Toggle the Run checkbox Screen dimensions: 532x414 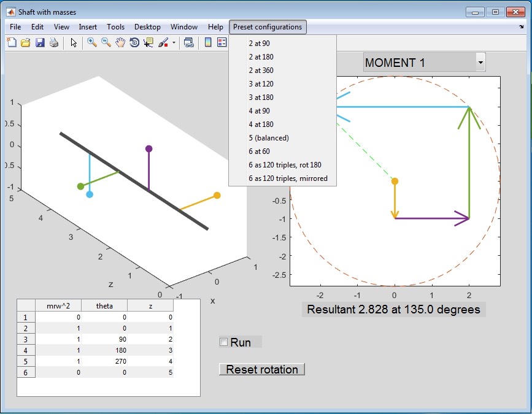pos(224,342)
